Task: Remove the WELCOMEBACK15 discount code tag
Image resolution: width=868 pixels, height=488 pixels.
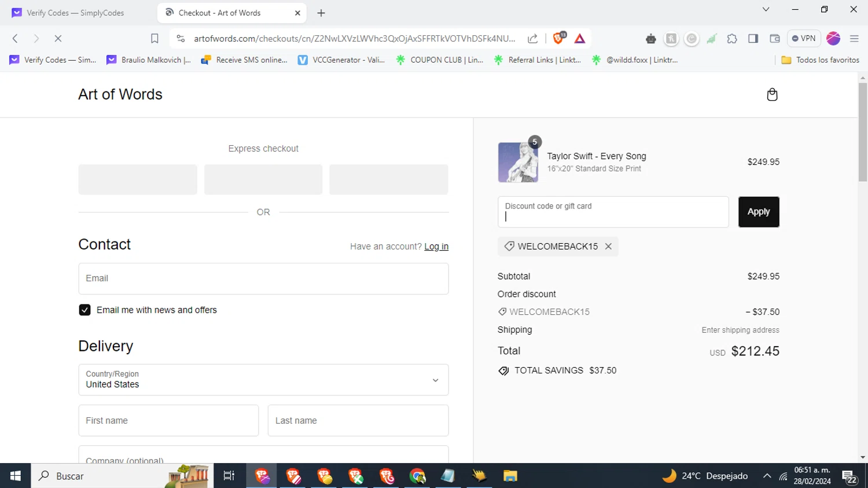Action: tap(608, 246)
